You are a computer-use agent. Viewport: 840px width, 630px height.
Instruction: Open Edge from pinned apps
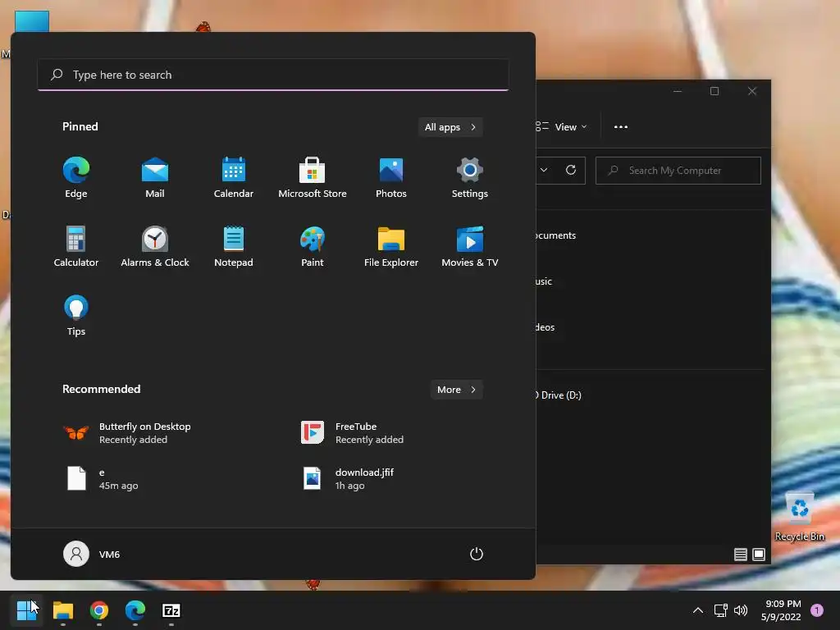point(76,177)
